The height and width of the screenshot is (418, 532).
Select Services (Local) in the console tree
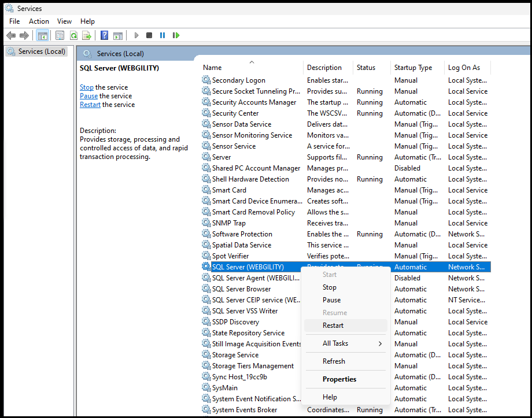pyautogui.click(x=42, y=51)
